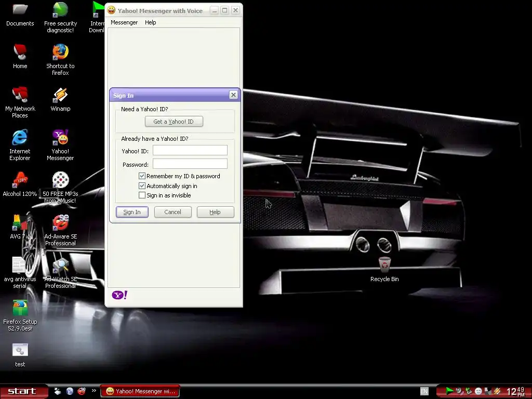This screenshot has width=532, height=399.
Task: Open the Windows start menu
Action: tap(24, 391)
